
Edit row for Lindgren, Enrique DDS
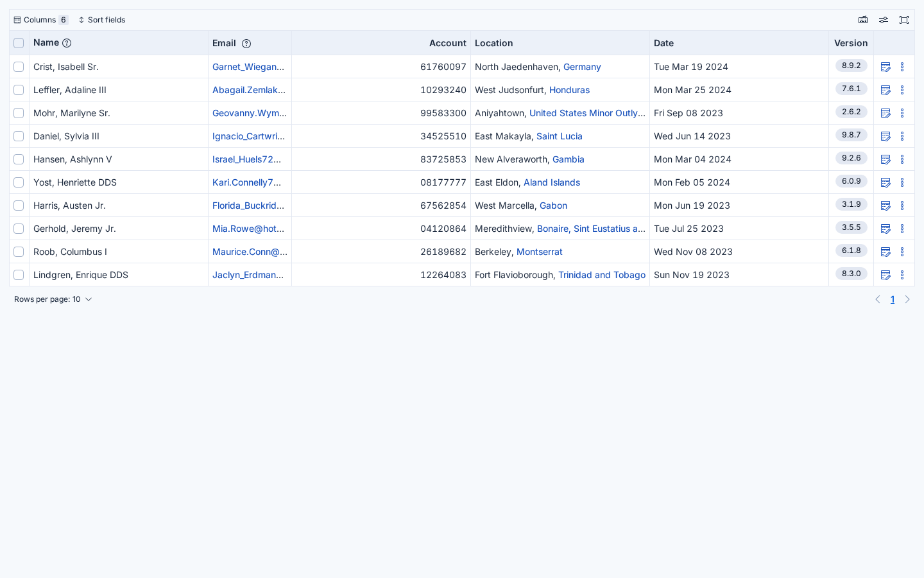[886, 275]
